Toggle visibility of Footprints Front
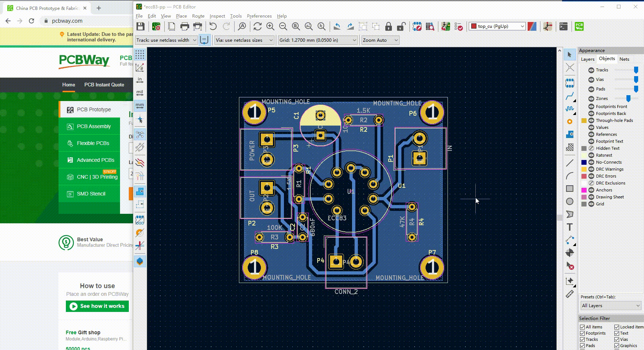Image resolution: width=644 pixels, height=350 pixels. coord(591,107)
